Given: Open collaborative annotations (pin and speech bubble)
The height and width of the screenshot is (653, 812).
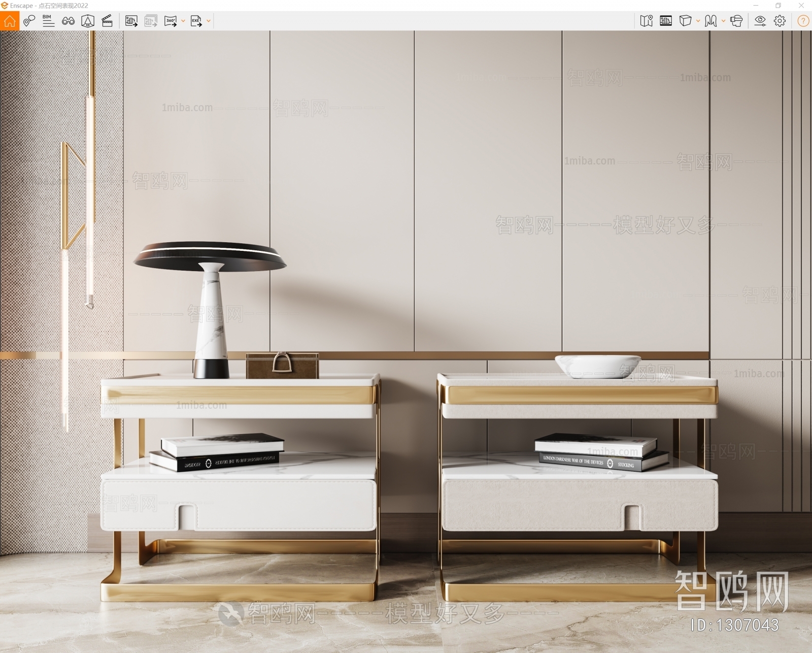Looking at the screenshot, I should [29, 21].
